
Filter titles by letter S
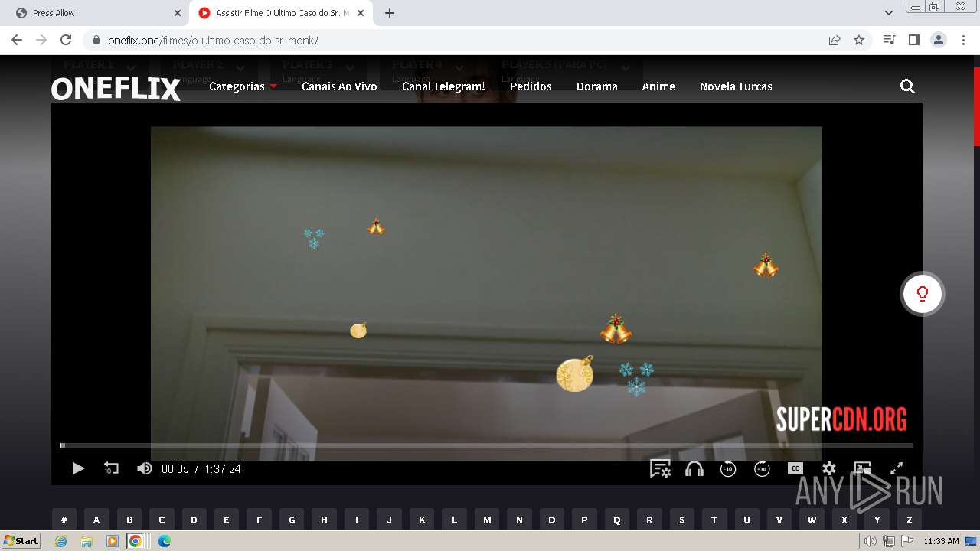[682, 520]
